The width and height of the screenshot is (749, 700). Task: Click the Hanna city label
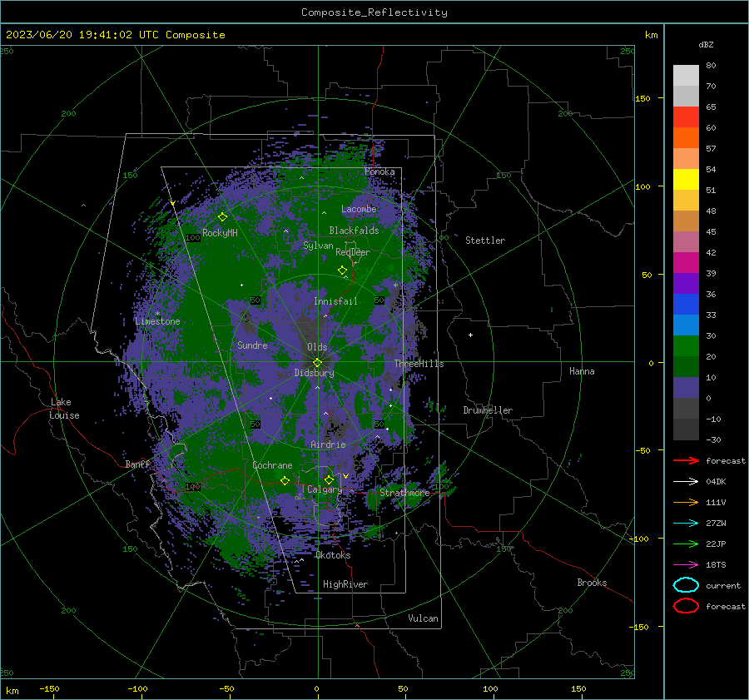point(582,371)
